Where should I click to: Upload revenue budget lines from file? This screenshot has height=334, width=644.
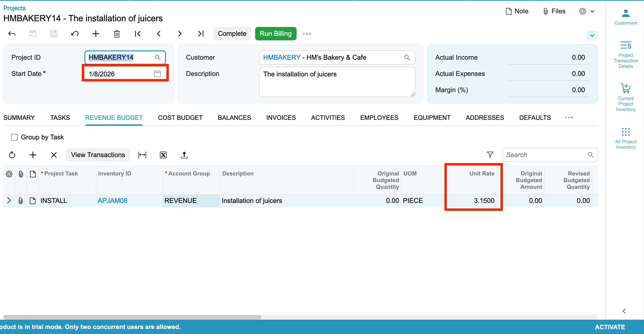(x=184, y=155)
